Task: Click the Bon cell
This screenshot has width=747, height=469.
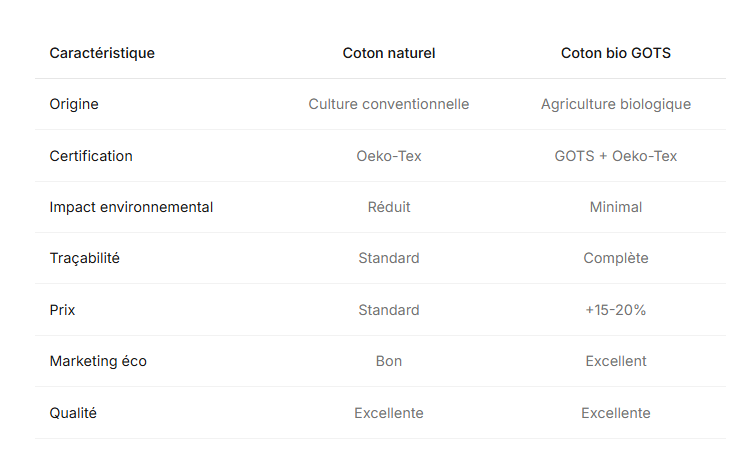Action: 389,361
